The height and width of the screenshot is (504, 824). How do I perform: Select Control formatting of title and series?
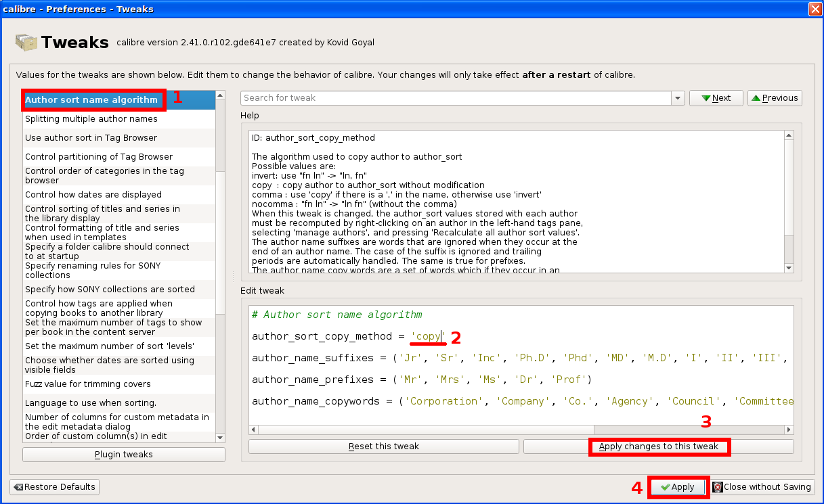(118, 232)
